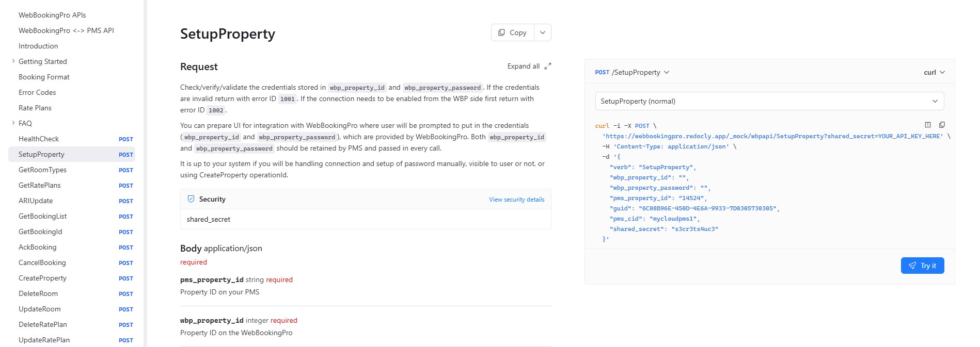
Task: Expand the Getting Started section
Action: pos(13,61)
